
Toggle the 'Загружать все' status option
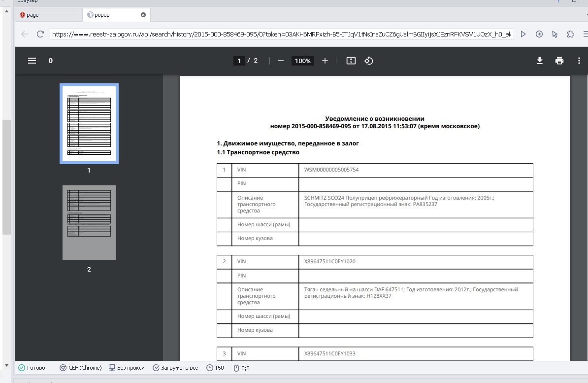tap(175, 368)
